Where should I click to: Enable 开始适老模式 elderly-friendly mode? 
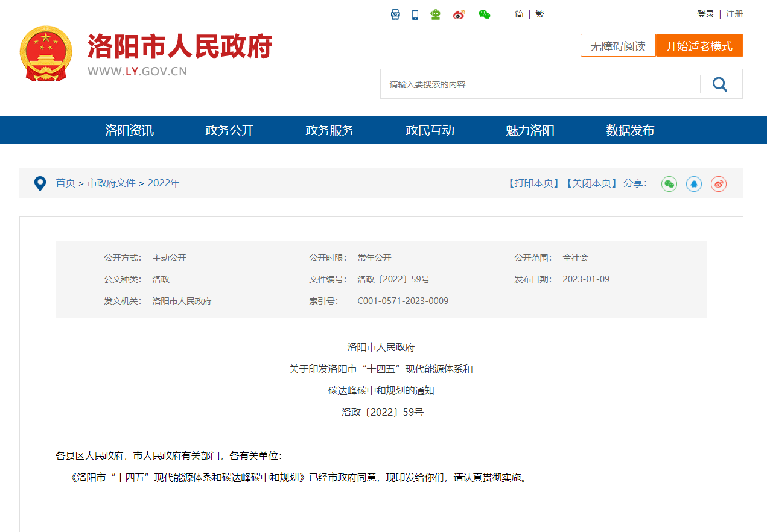tap(699, 45)
